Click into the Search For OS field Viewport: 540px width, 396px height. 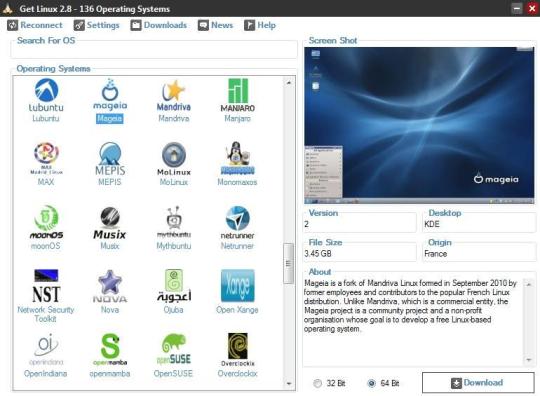click(154, 51)
